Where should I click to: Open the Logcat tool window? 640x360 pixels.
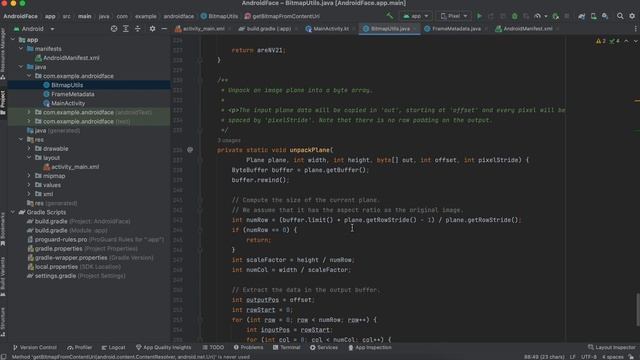[x=113, y=347]
